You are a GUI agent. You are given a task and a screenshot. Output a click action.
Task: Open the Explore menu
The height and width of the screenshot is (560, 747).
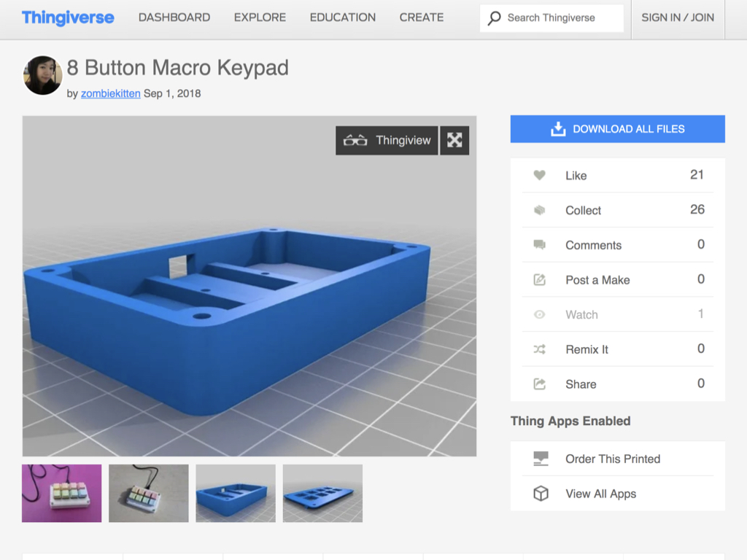coord(260,17)
